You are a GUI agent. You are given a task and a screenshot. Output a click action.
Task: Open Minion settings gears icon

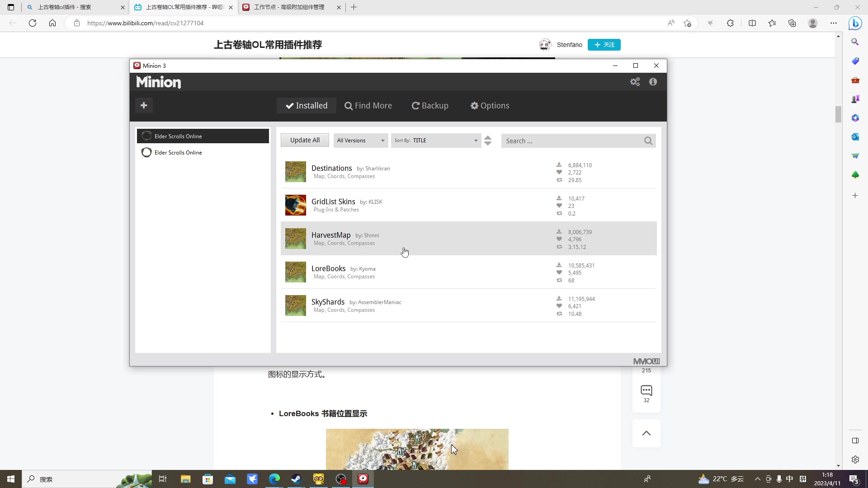pos(635,82)
